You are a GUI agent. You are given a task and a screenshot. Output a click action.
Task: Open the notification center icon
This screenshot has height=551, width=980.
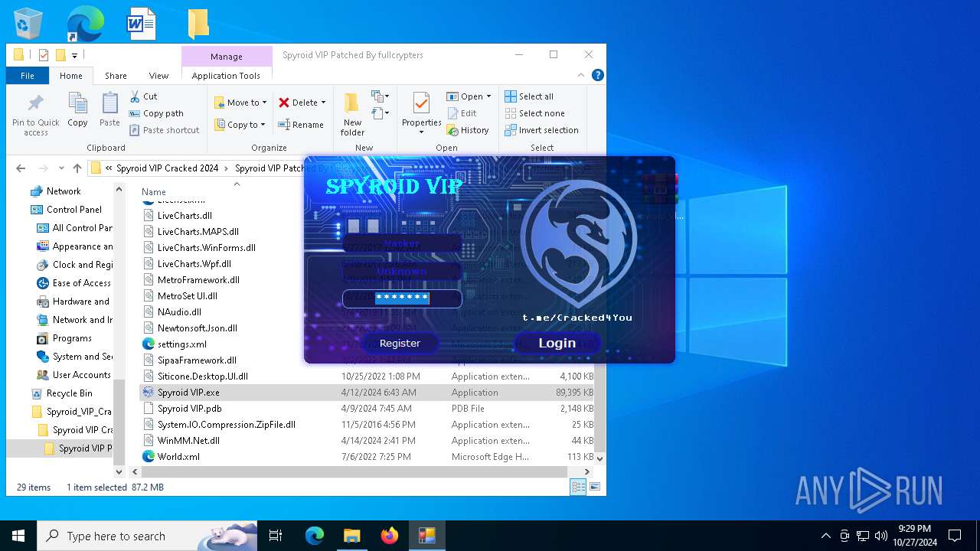(955, 536)
